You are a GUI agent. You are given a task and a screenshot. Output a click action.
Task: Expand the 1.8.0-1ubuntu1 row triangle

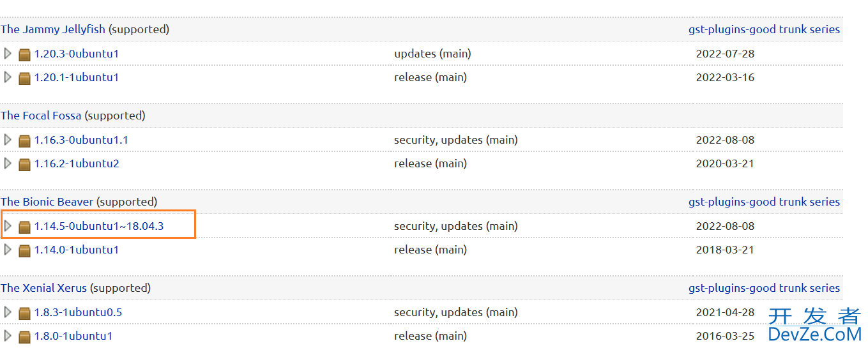tap(8, 336)
